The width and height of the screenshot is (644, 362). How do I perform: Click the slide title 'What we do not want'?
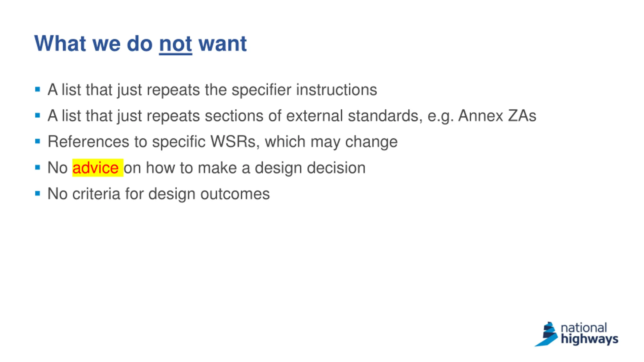pyautogui.click(x=140, y=43)
